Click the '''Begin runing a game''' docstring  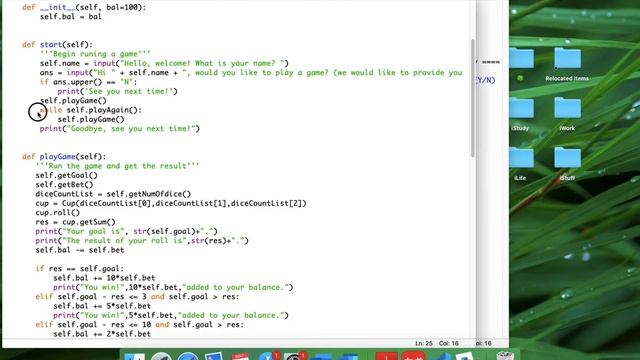95,54
